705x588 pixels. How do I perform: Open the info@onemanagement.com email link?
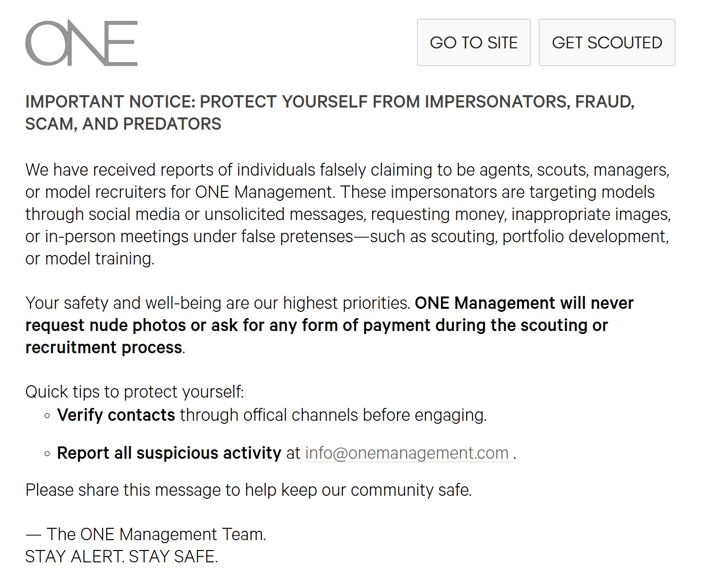[407, 453]
